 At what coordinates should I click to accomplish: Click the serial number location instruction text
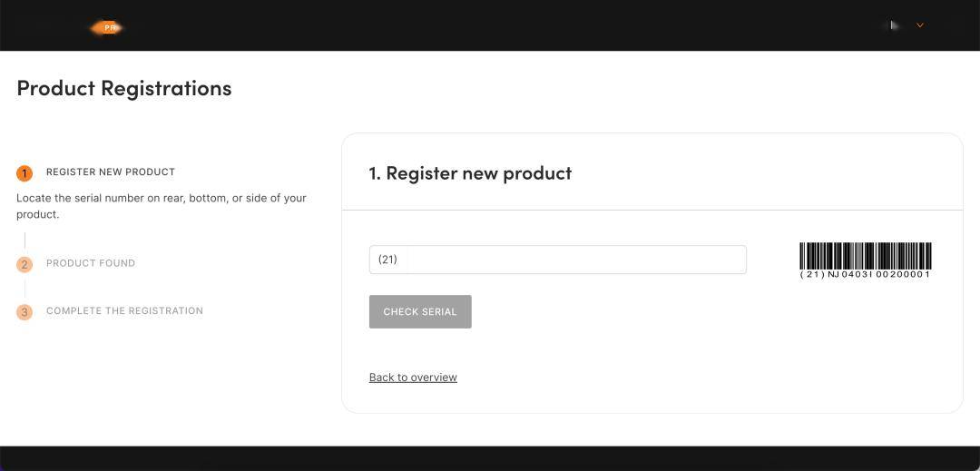tap(162, 206)
